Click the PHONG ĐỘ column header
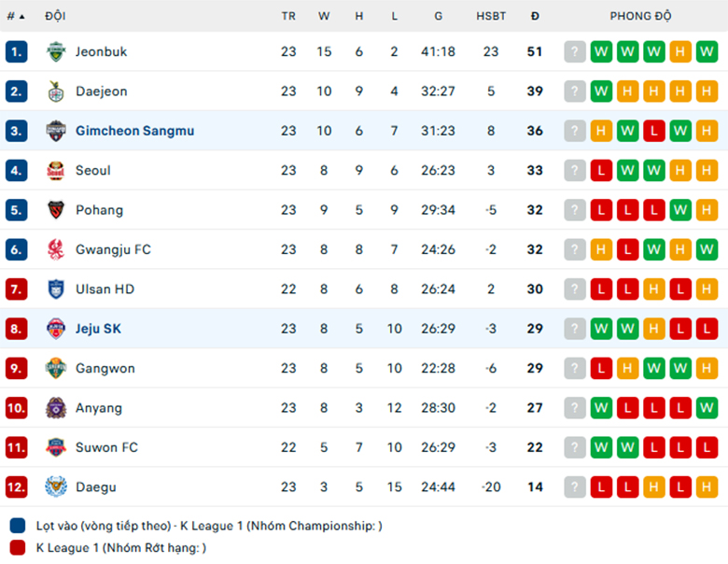The image size is (728, 564). [x=640, y=16]
